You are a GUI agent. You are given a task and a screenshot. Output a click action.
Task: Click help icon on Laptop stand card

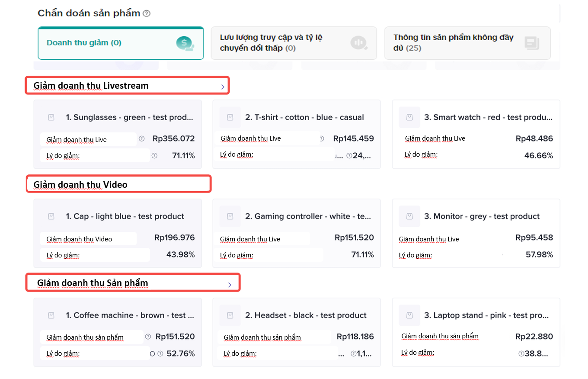521,353
